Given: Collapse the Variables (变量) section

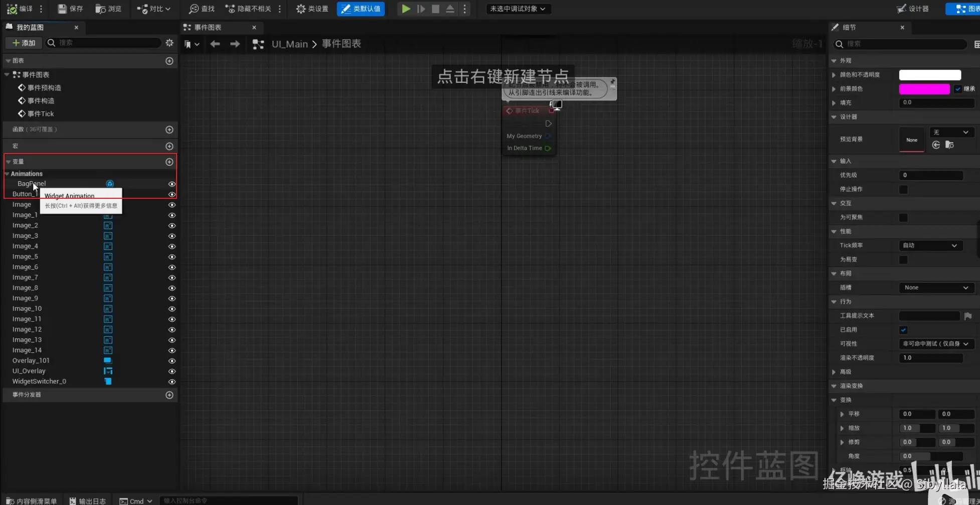Looking at the screenshot, I should (8, 162).
